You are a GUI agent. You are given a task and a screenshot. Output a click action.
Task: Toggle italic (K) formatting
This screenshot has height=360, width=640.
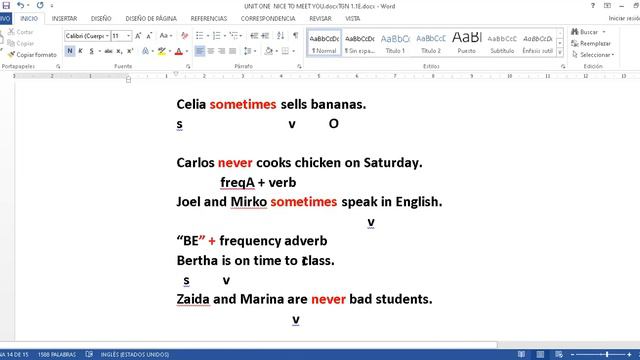pos(80,51)
